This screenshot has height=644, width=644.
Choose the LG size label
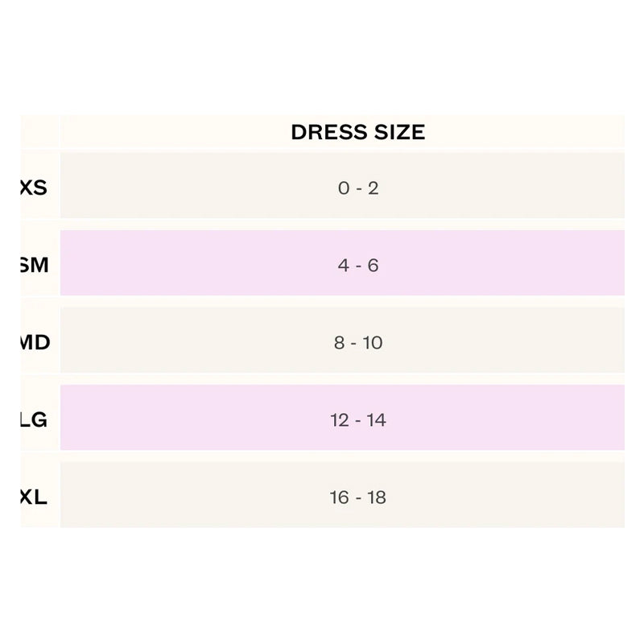click(34, 419)
